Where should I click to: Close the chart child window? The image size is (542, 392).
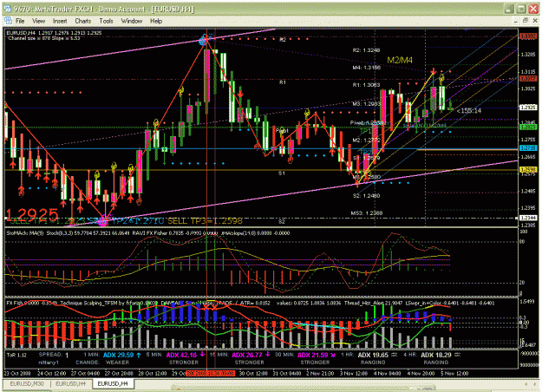[535, 21]
